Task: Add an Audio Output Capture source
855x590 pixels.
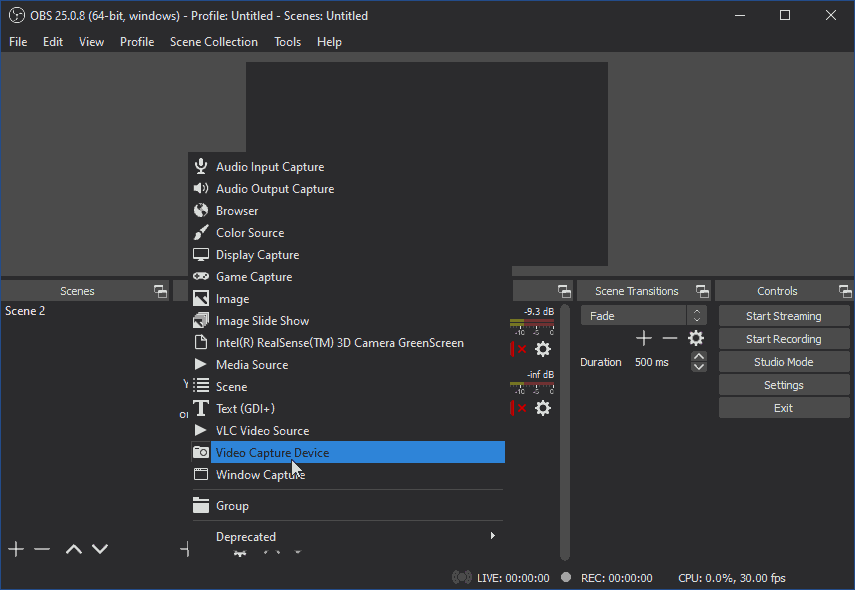Action: [x=348, y=189]
